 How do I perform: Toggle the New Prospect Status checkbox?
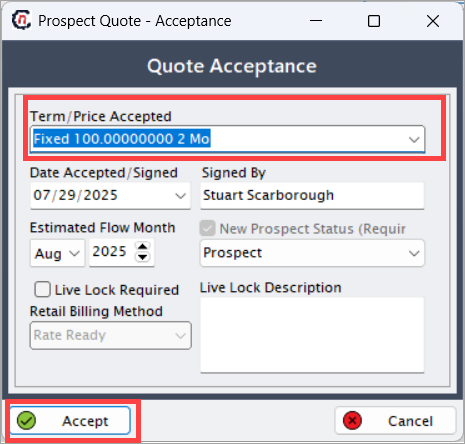207,228
